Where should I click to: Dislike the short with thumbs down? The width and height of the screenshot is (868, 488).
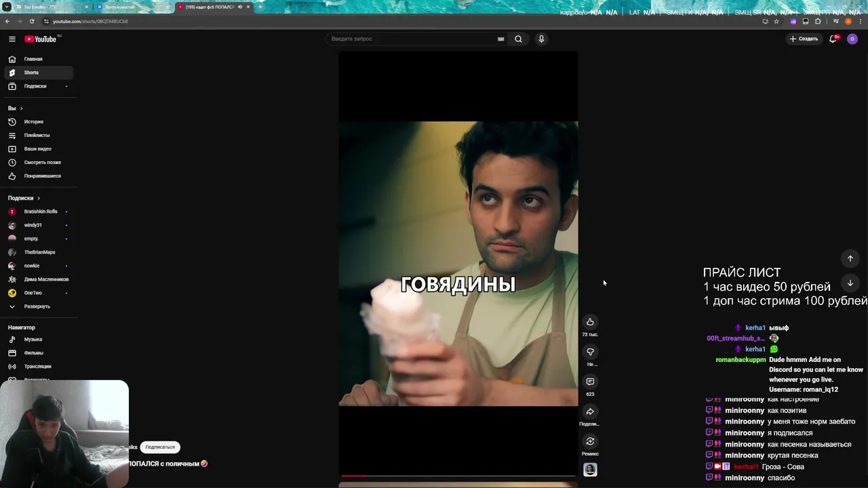[x=590, y=352]
